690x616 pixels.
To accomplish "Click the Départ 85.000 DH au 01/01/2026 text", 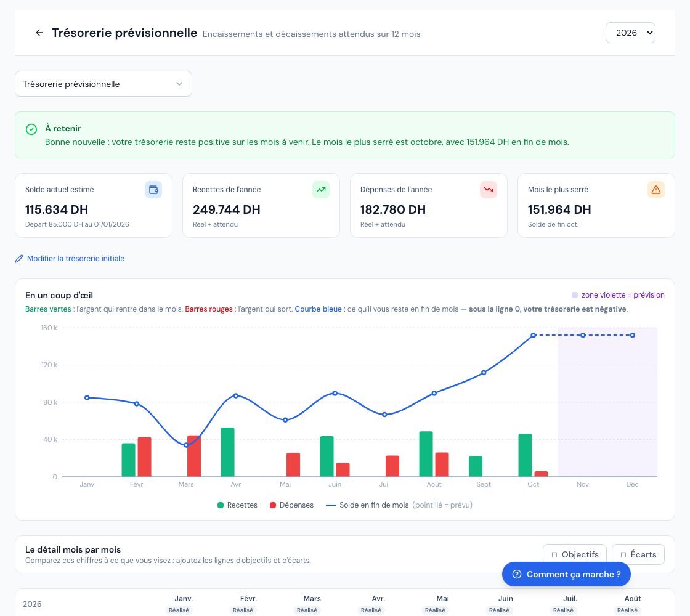I will pos(77,224).
